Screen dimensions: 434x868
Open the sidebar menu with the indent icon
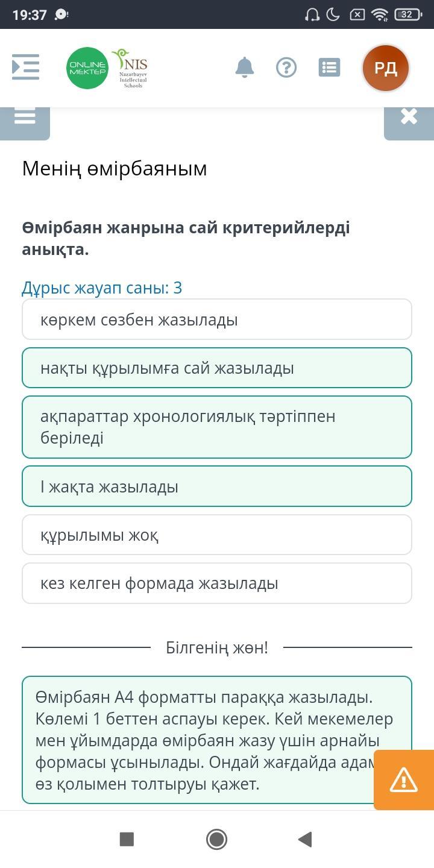click(x=26, y=67)
